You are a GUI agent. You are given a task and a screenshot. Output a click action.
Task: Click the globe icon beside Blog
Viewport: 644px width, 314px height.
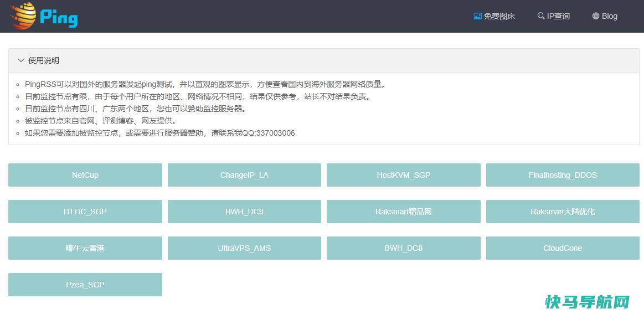595,16
